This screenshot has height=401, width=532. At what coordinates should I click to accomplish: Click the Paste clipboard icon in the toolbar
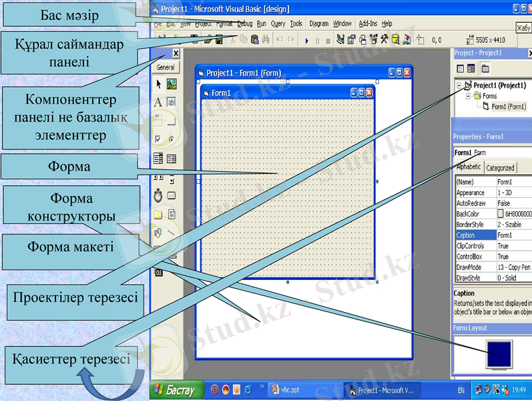point(255,39)
